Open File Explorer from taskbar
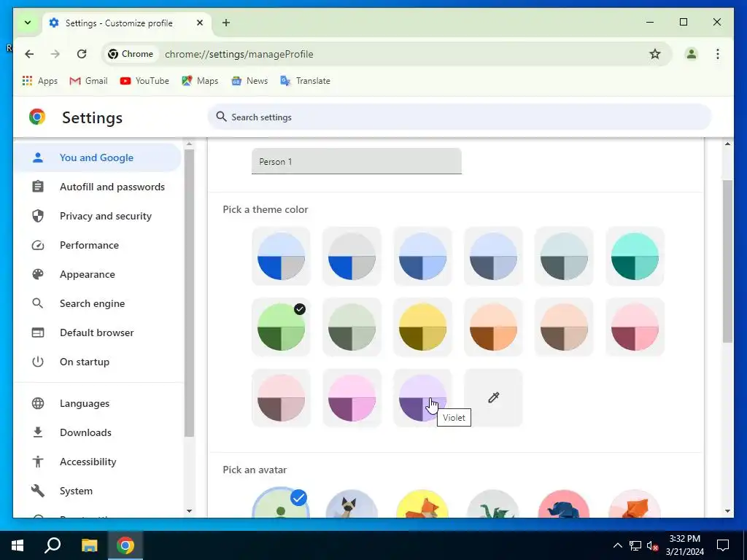Screen dimensions: 747x560 [89, 545]
